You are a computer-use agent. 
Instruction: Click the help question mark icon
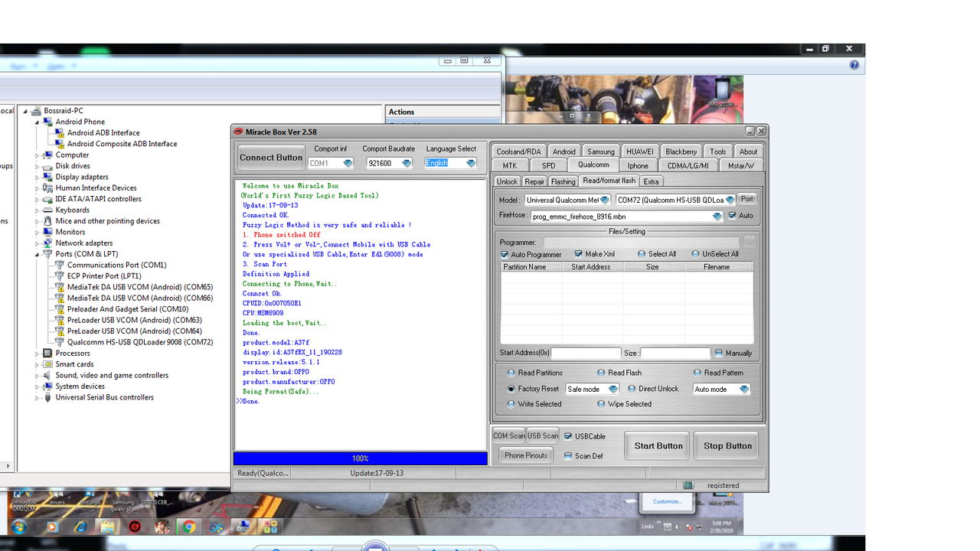click(854, 65)
